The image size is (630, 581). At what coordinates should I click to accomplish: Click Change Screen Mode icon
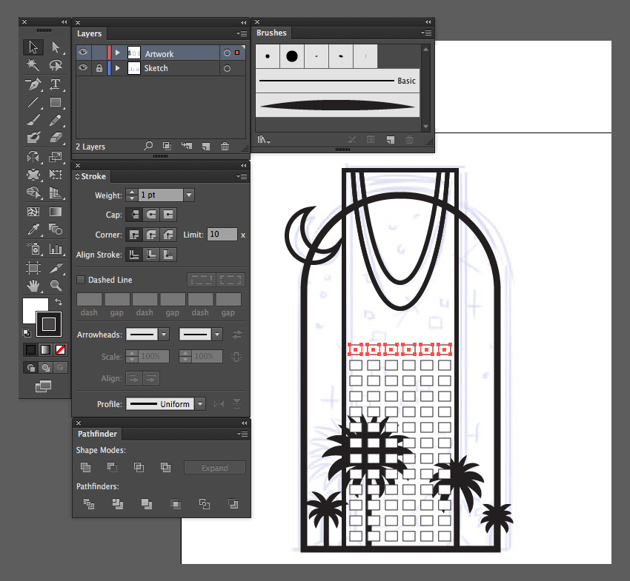pos(43,387)
